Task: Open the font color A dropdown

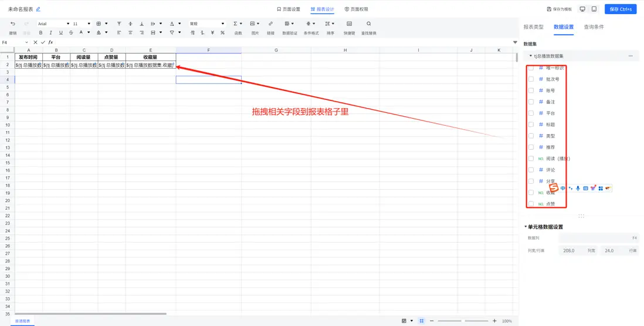Action: click(89, 33)
